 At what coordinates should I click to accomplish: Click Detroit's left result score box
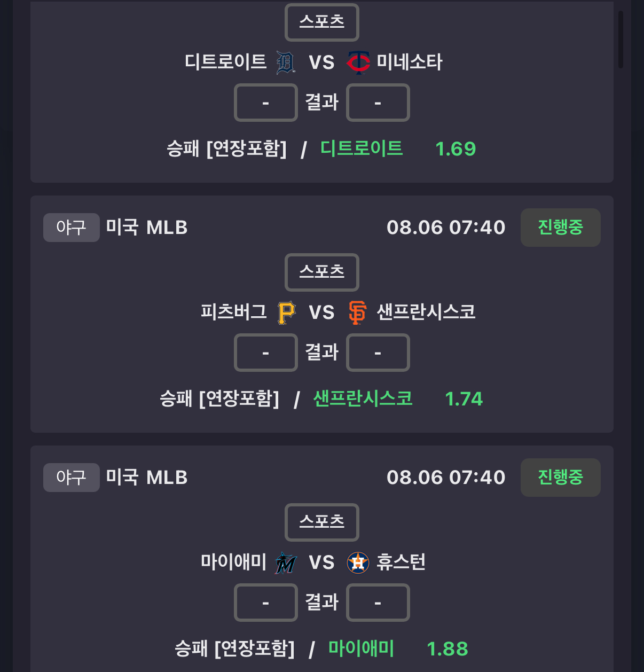[x=266, y=103]
